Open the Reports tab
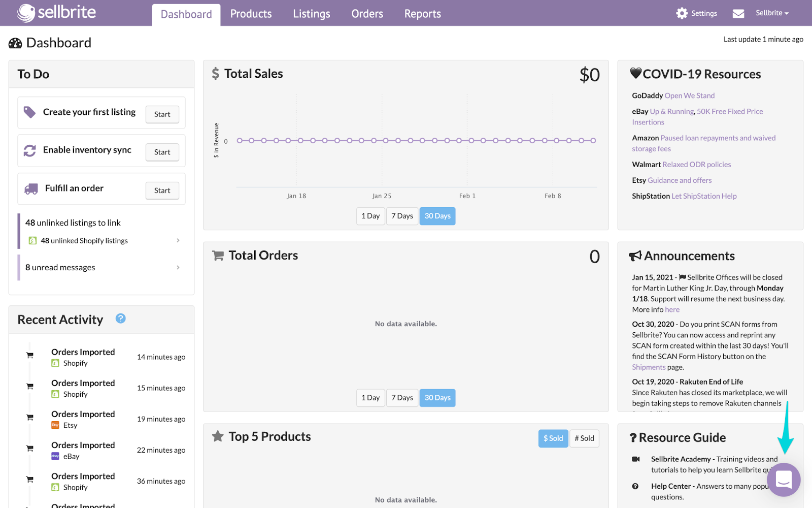Viewport: 812px width, 508px height. pos(423,14)
